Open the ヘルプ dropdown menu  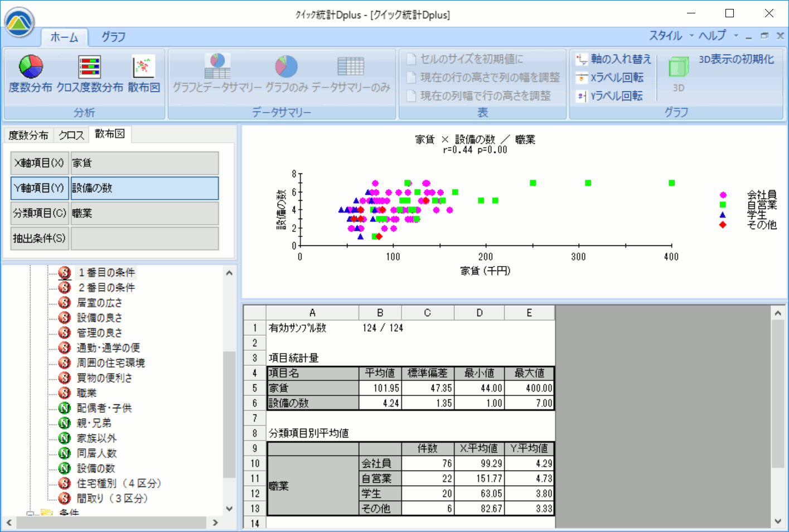pyautogui.click(x=718, y=36)
